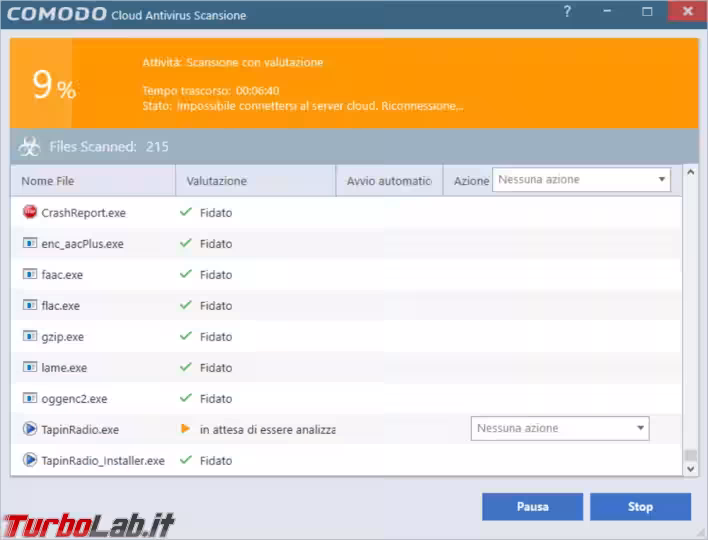Select the oggenc2.exe file name

coord(74,399)
